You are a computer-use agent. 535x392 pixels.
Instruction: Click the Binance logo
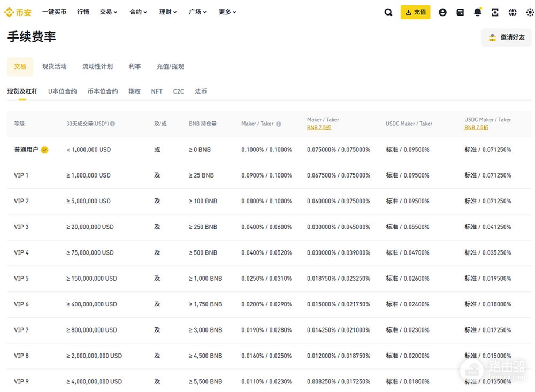(18, 12)
